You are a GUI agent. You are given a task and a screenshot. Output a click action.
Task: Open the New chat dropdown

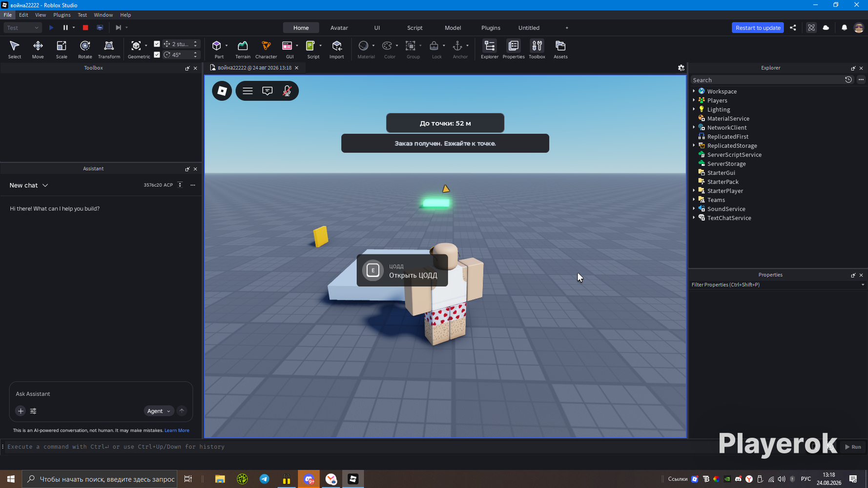coord(29,185)
